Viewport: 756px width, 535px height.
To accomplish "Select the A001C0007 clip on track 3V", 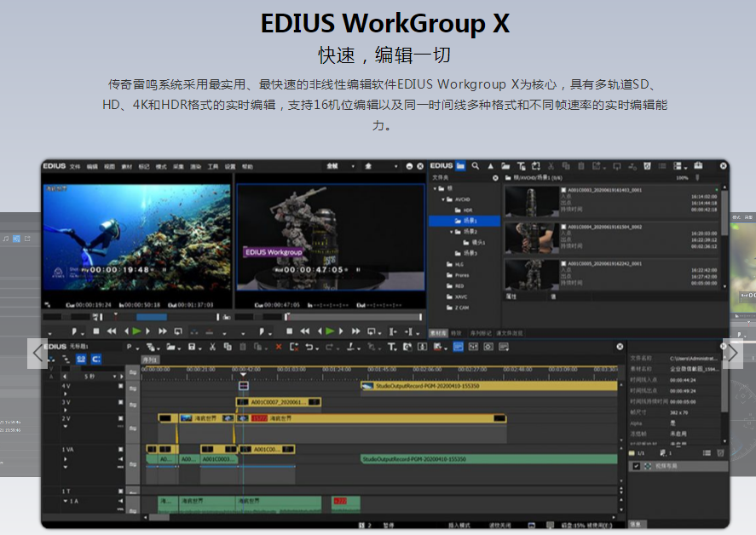I will tap(278, 402).
